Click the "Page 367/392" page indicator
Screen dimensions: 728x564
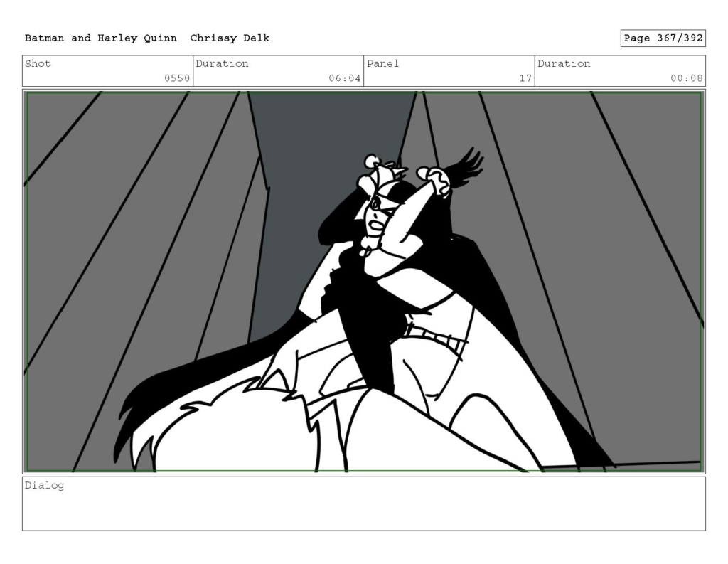[x=663, y=38]
